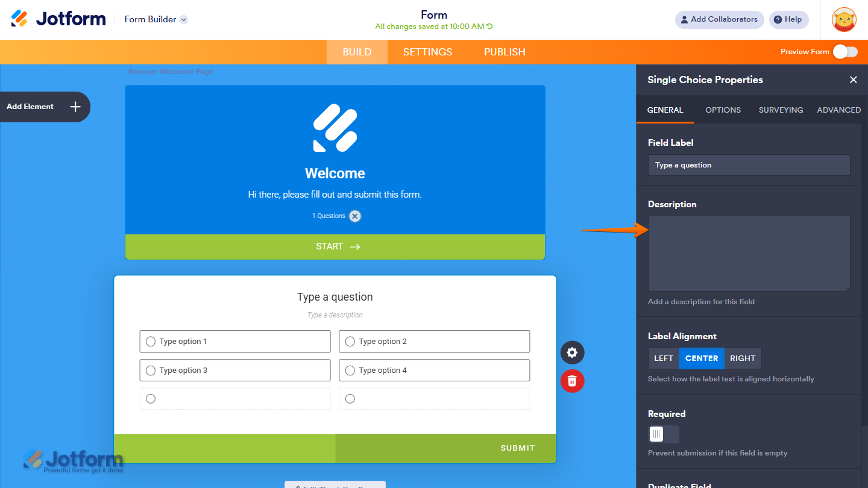
Task: Enable the Required toggle
Action: pos(663,434)
